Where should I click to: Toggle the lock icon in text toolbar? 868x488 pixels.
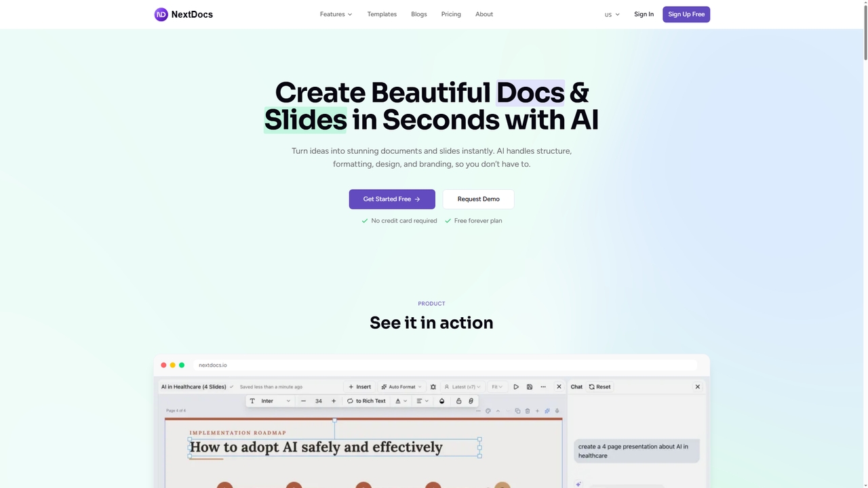click(x=458, y=401)
